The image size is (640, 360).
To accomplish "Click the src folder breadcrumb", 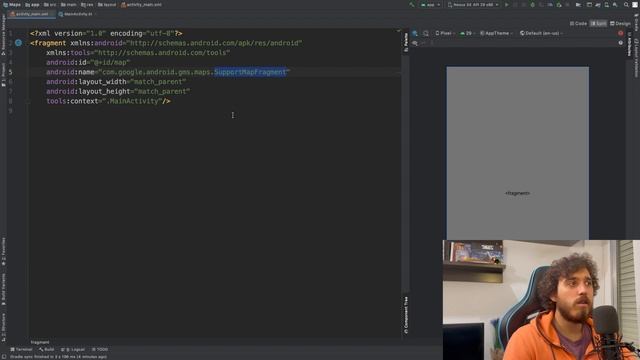I will 50,5.
